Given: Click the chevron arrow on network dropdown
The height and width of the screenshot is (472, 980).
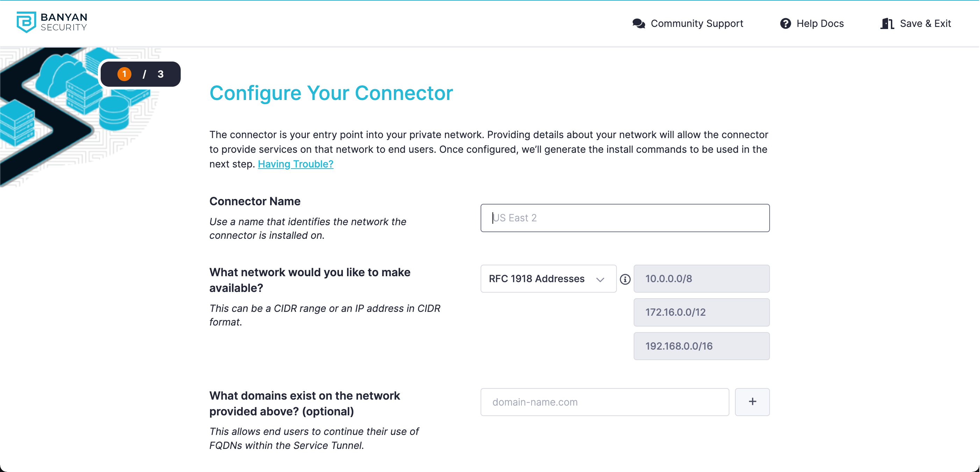Looking at the screenshot, I should [600, 280].
